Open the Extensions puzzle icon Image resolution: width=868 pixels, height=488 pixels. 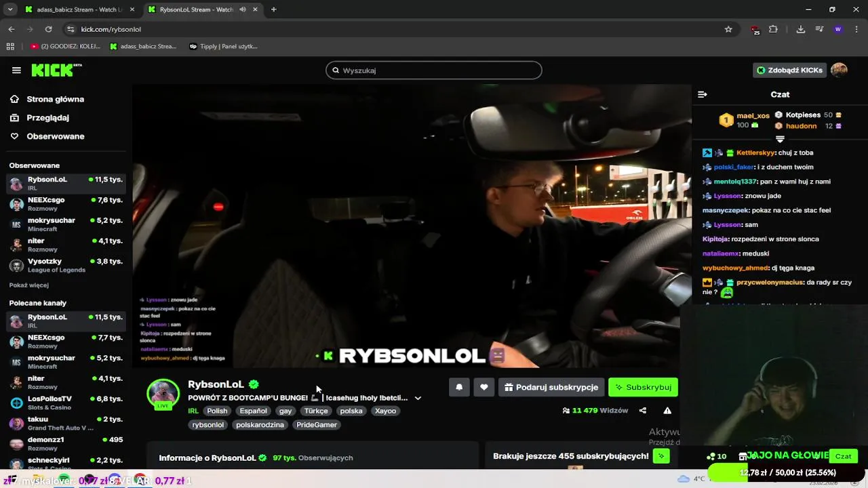coord(773,29)
